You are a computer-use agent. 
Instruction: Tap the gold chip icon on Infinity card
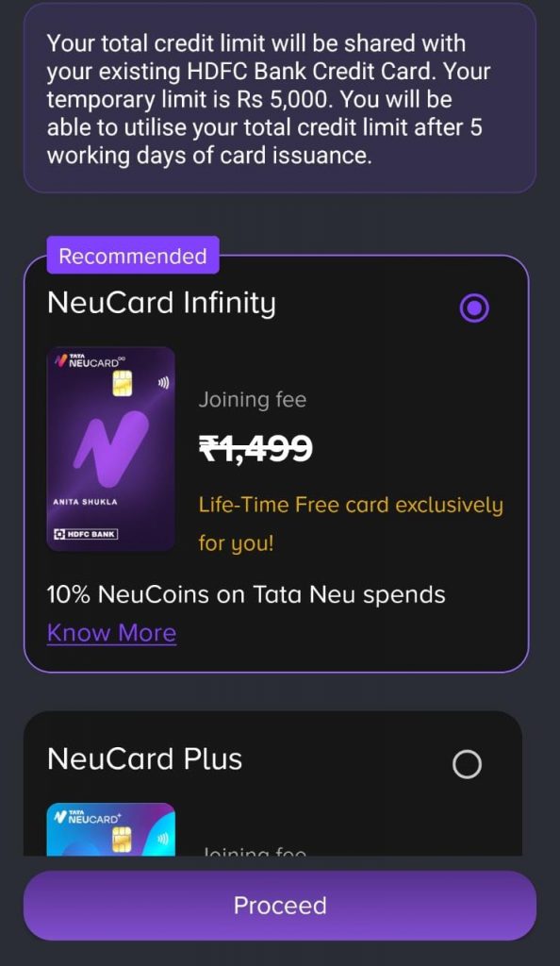[x=122, y=383]
